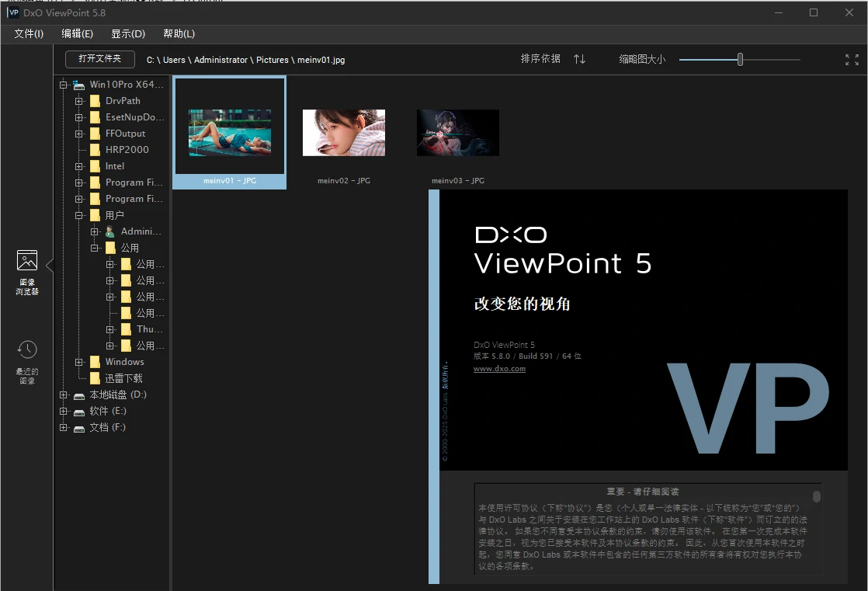Select the Win10Pro X64 drive icon
868x591 pixels.
[79, 85]
